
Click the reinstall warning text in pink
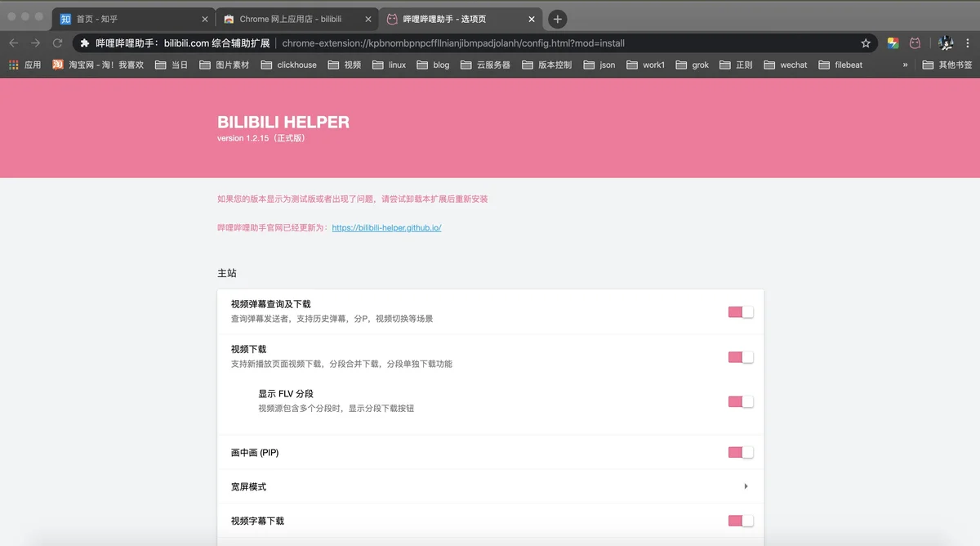tap(353, 199)
